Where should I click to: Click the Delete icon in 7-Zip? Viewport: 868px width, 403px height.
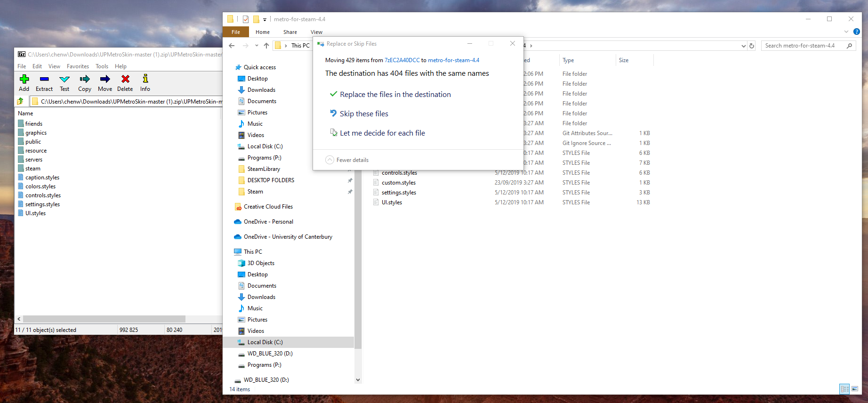click(125, 83)
